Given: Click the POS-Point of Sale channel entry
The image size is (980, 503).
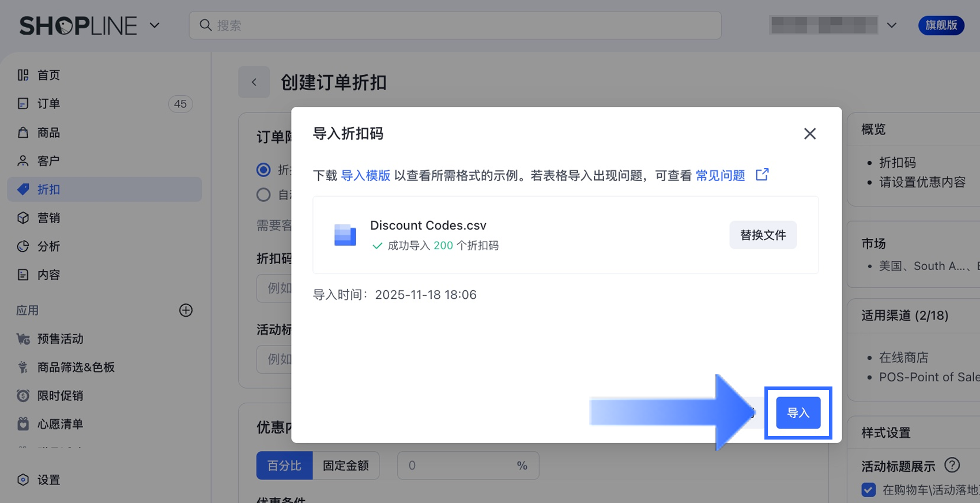Looking at the screenshot, I should [x=929, y=377].
